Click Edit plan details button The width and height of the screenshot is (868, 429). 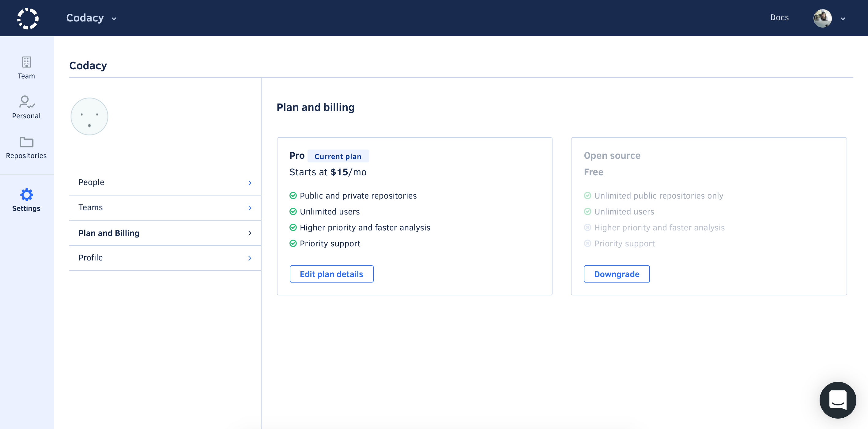tap(331, 274)
